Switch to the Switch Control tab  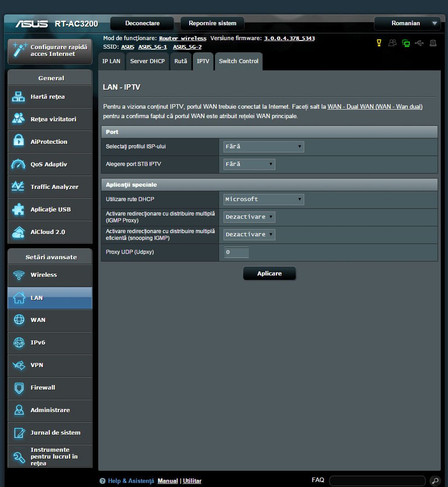(x=238, y=61)
